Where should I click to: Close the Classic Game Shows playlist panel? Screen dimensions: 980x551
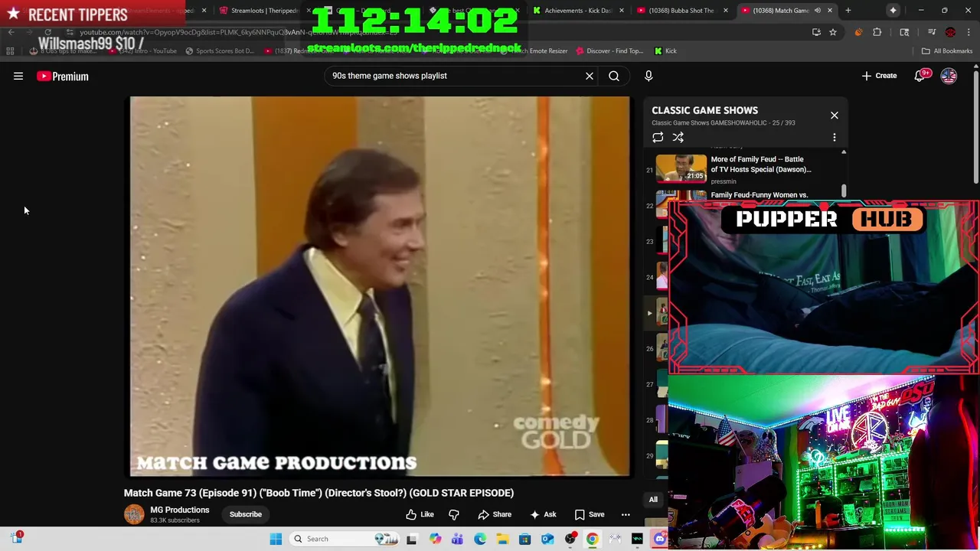coord(835,116)
